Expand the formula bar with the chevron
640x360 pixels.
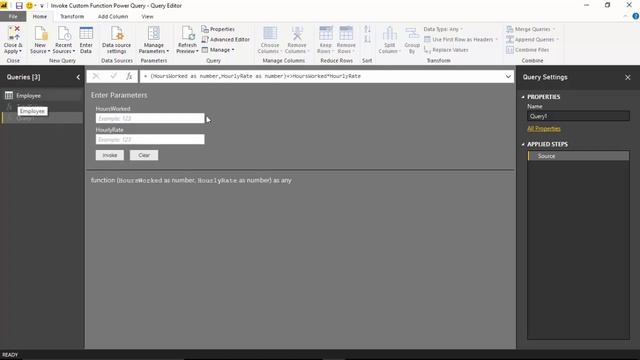pyautogui.click(x=508, y=76)
